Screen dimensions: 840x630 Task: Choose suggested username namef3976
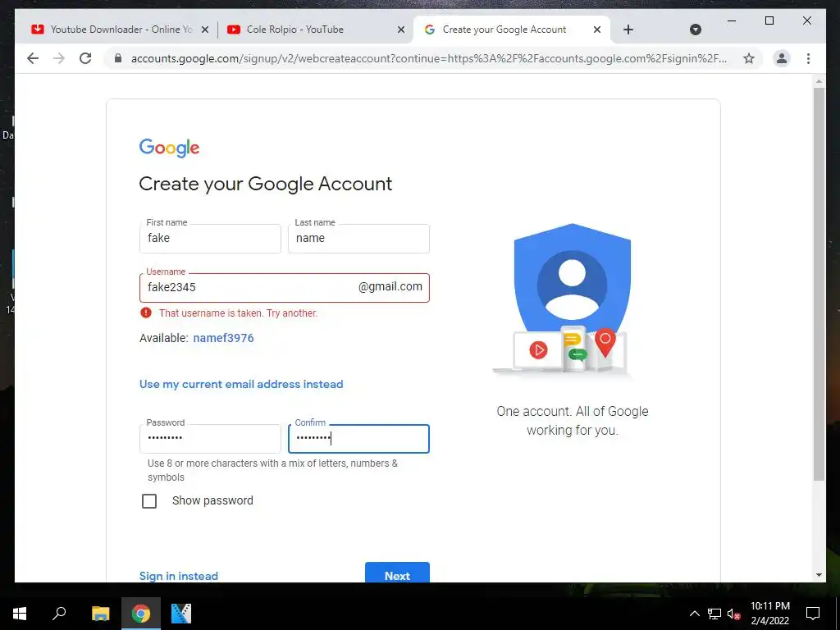[x=223, y=338]
